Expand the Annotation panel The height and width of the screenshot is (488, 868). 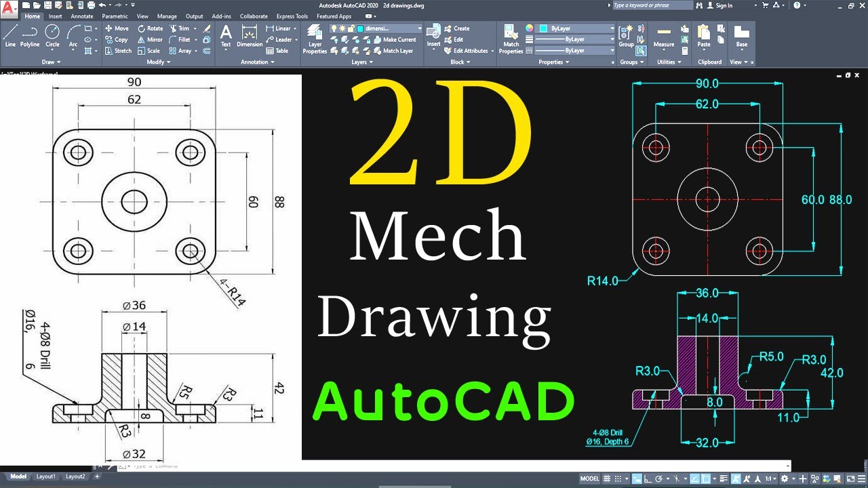point(258,62)
